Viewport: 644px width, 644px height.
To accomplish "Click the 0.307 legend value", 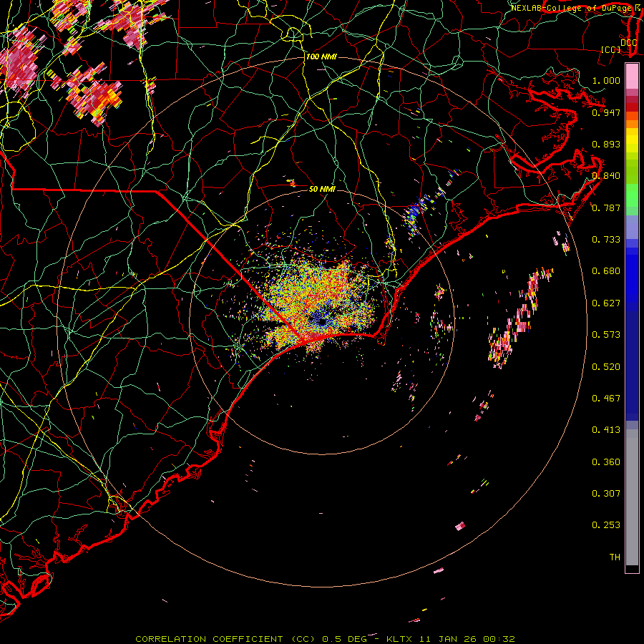I will [606, 494].
